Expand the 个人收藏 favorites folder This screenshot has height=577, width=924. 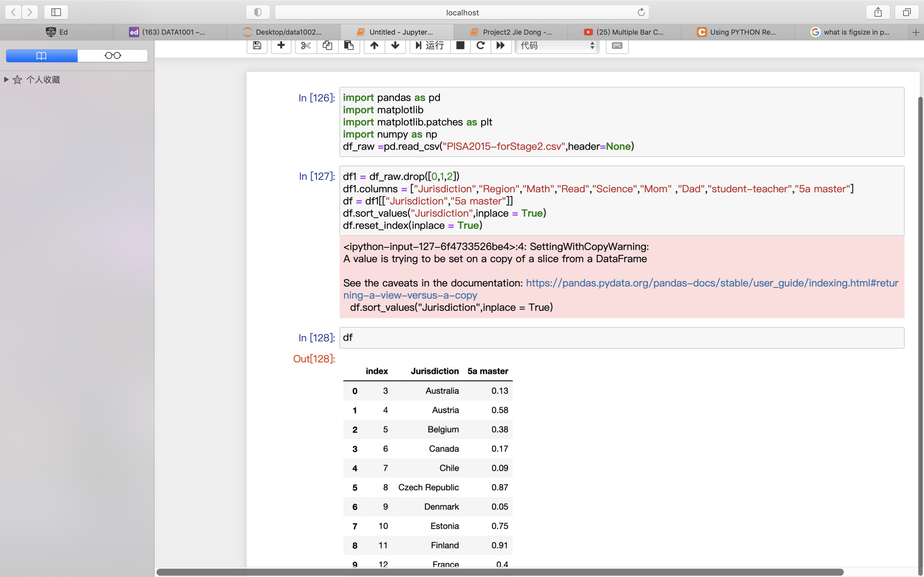point(6,80)
